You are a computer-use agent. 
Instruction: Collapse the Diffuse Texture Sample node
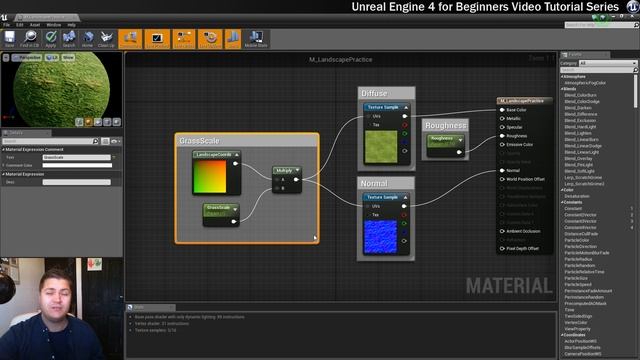tap(406, 107)
